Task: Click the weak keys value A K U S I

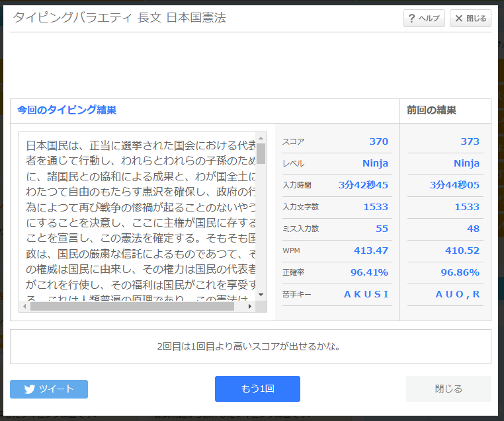Action: pos(366,294)
